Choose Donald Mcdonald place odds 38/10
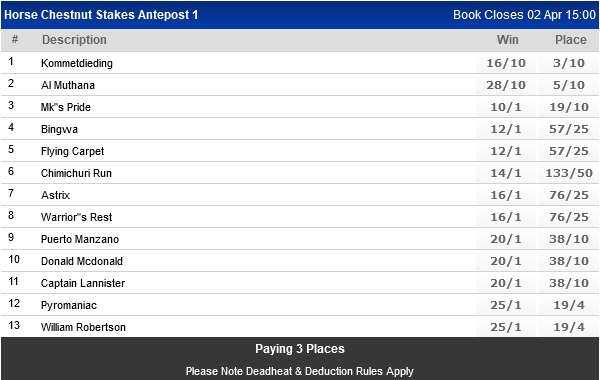This screenshot has width=600, height=380. (569, 261)
